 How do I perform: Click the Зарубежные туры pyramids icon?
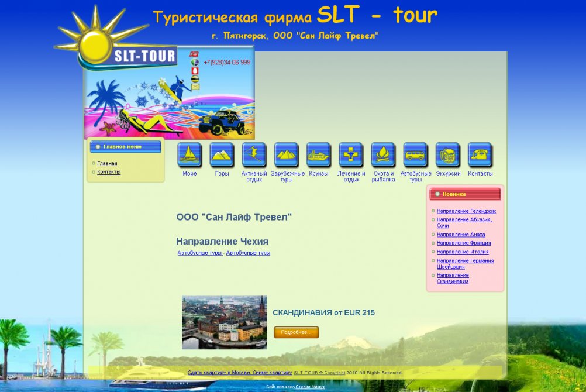[x=287, y=155]
